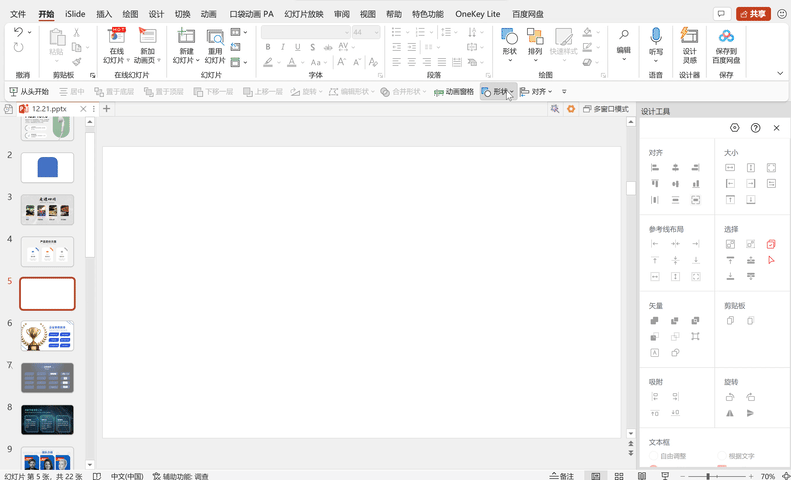This screenshot has height=480, width=791.
Task: Switch to normal view in status bar
Action: point(596,476)
